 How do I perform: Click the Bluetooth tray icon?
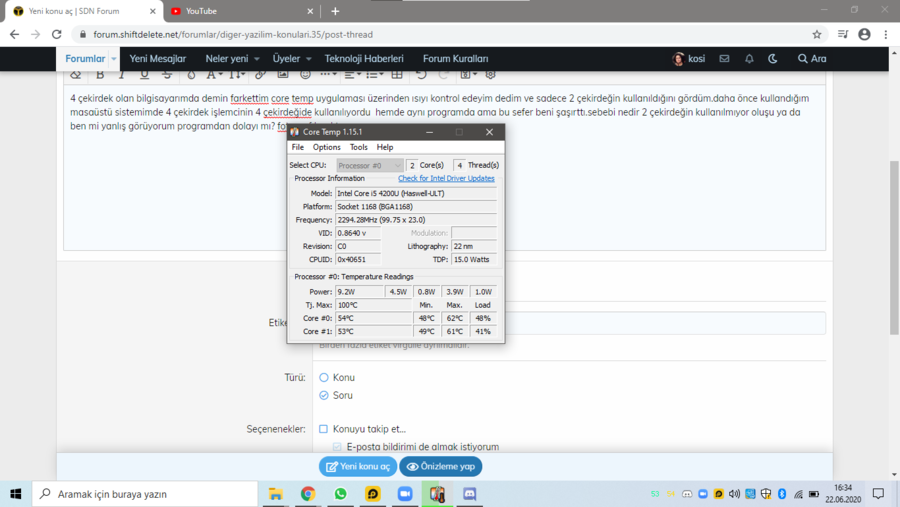click(x=782, y=494)
